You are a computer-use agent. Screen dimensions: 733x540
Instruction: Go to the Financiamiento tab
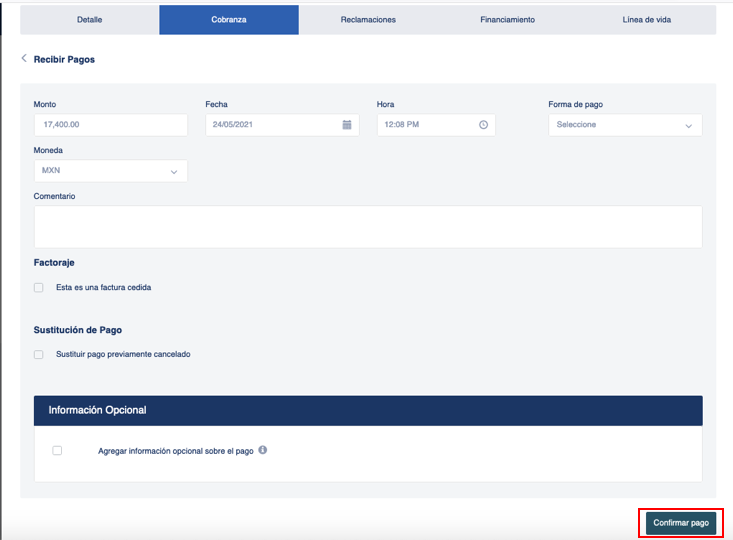[x=507, y=20]
